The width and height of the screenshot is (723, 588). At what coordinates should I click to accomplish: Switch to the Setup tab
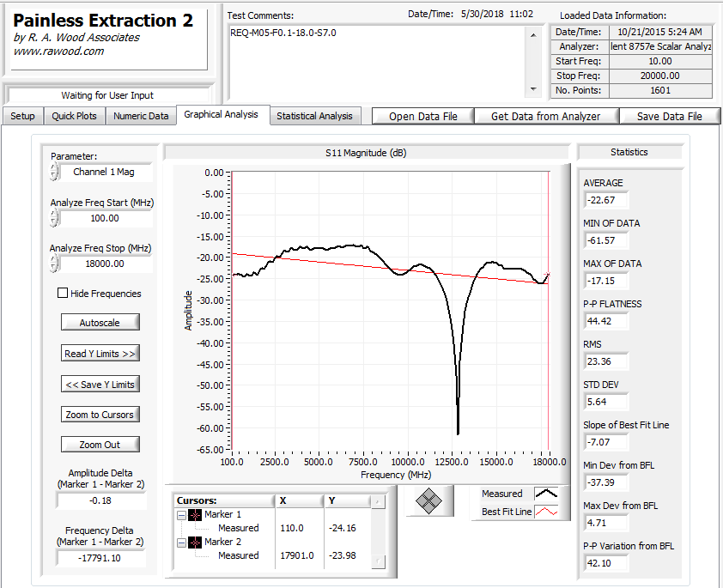[22, 116]
